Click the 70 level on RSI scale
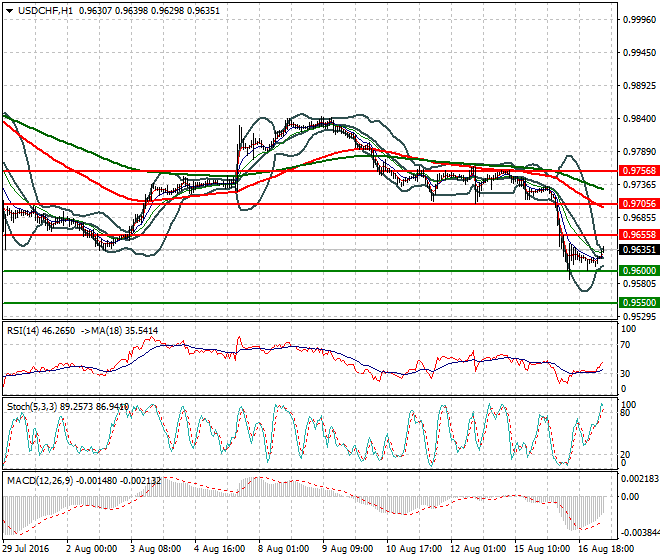The image size is (660, 560). 626,345
